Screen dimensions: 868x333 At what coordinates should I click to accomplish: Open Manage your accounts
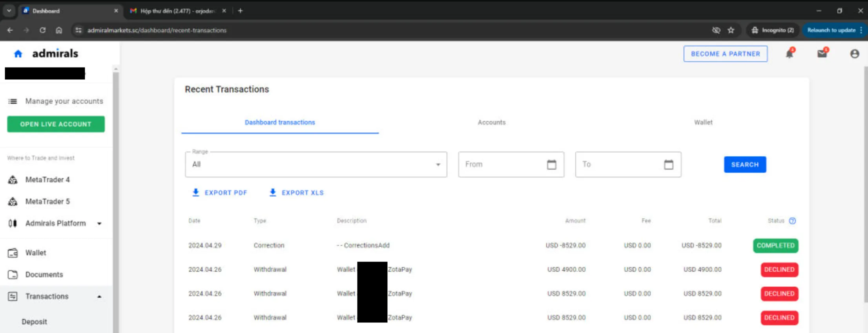(64, 101)
